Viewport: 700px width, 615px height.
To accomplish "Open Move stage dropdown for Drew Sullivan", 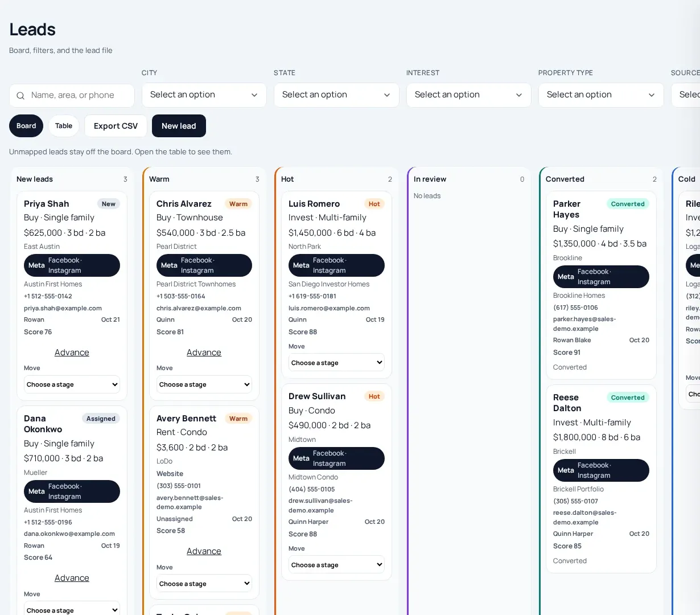I will [x=336, y=565].
